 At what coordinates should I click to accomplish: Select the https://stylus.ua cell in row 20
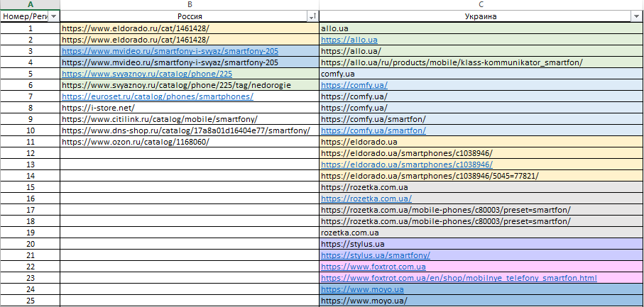pyautogui.click(x=481, y=244)
